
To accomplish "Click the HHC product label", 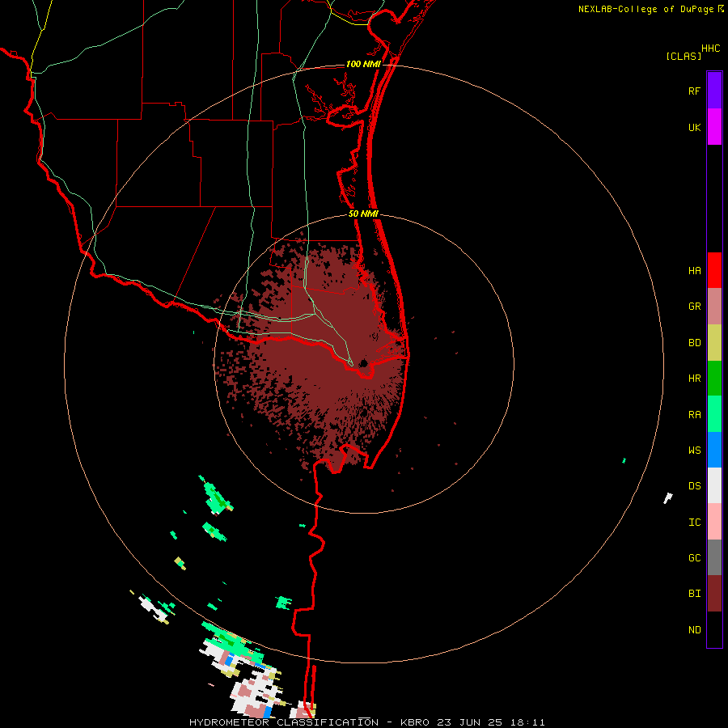I will click(x=711, y=49).
